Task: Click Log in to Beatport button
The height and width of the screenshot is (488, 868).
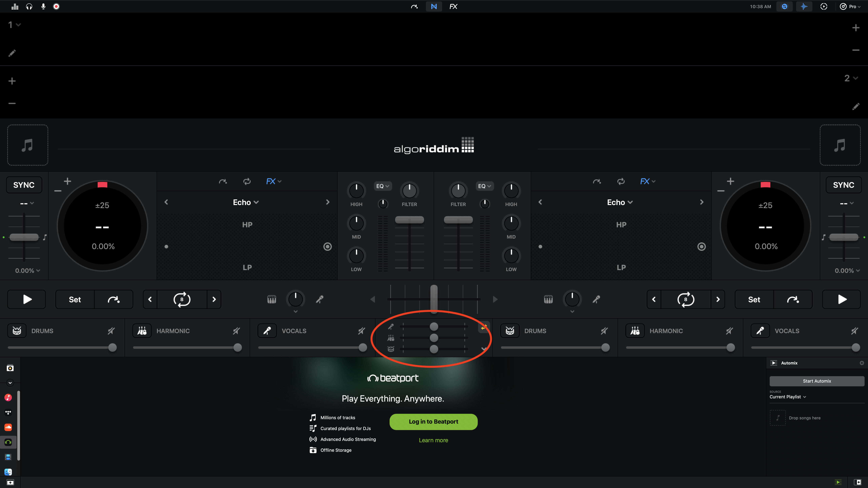Action: 433,422
